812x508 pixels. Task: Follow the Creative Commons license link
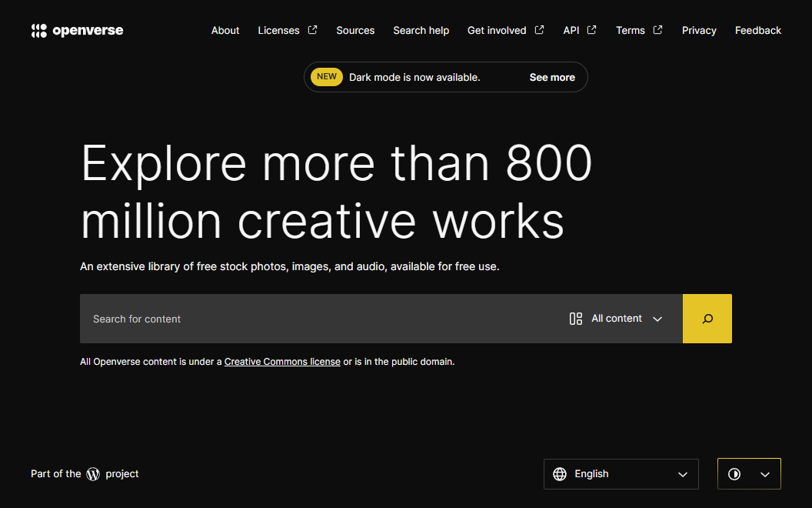282,362
